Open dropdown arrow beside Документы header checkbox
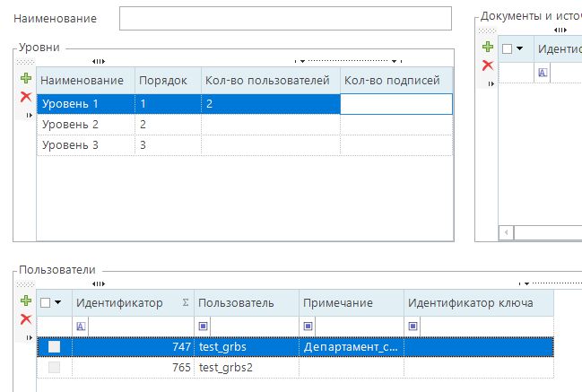This screenshot has width=582, height=392. coord(520,49)
